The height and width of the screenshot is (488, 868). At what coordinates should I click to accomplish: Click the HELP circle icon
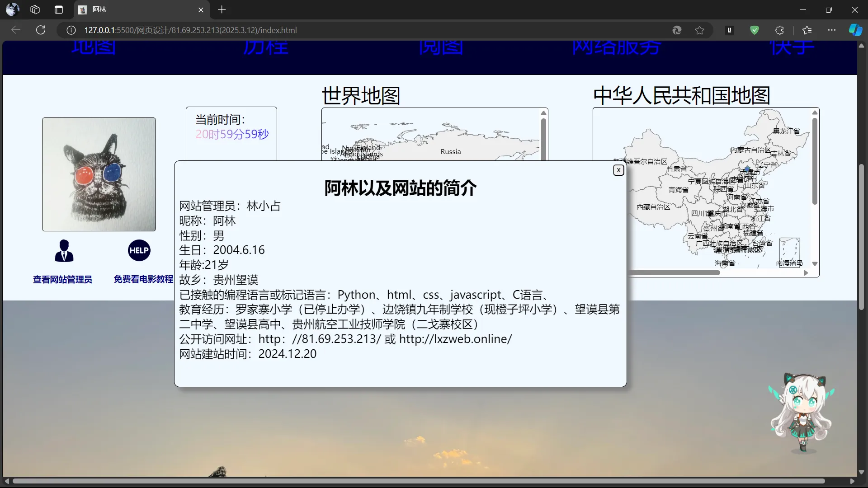(139, 250)
